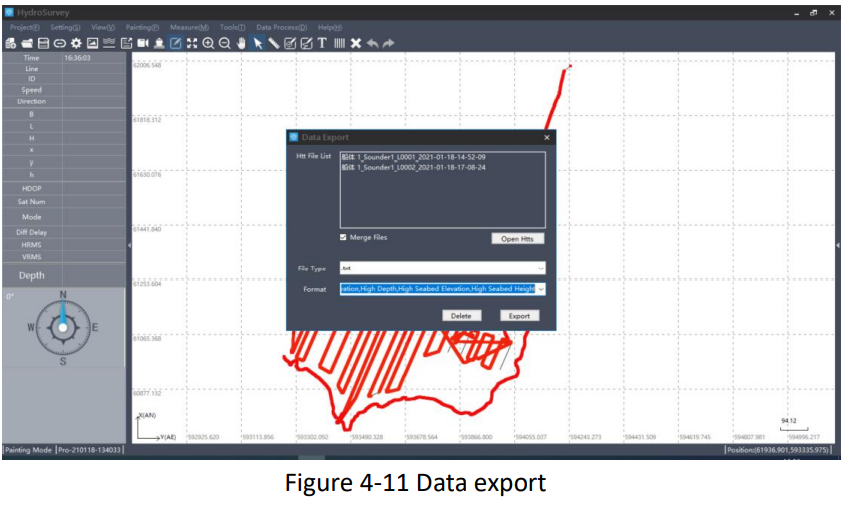Click the New Project toolbar icon
Viewport: 842px width, 505px height.
coord(11,44)
